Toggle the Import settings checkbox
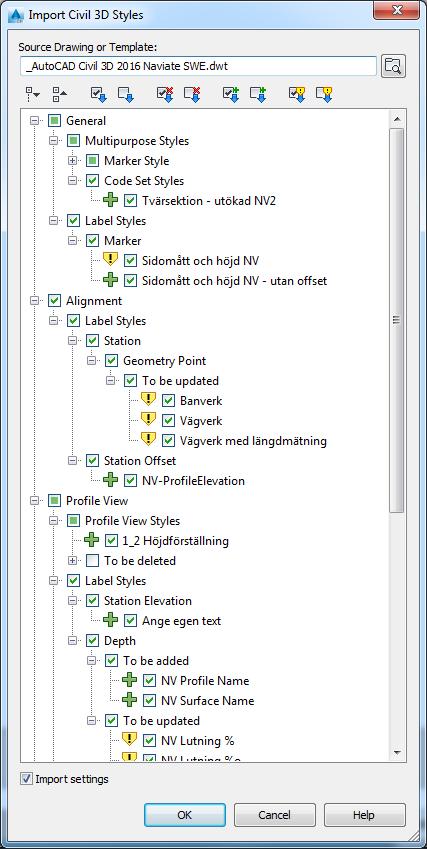Screen dimensions: 427x849 [x=26, y=779]
